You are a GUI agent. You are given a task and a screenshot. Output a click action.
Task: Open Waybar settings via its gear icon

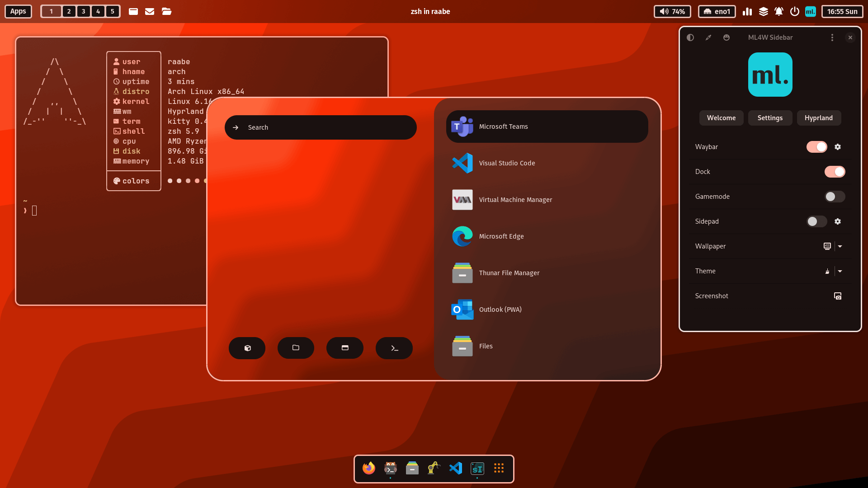click(x=838, y=147)
